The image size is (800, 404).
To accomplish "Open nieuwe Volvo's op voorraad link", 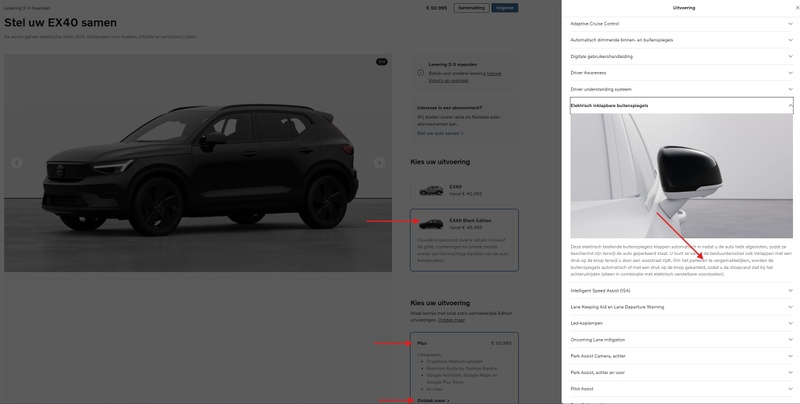I will (x=465, y=77).
